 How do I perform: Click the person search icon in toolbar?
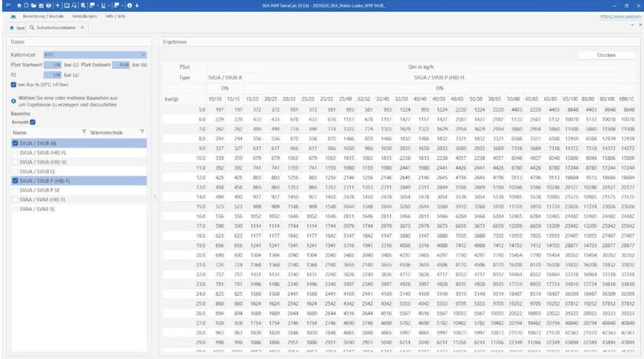click(74, 6)
